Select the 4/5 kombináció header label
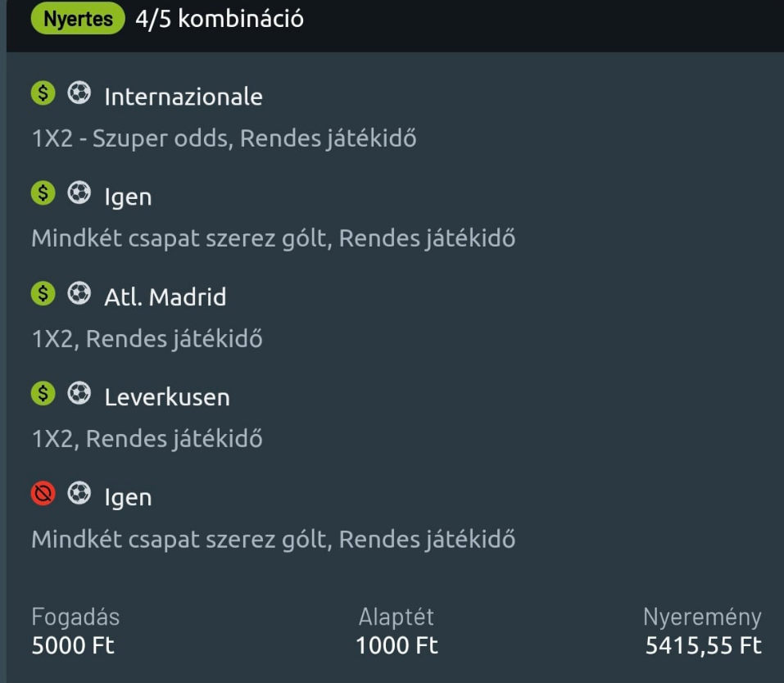Image resolution: width=784 pixels, height=683 pixels. point(219,19)
